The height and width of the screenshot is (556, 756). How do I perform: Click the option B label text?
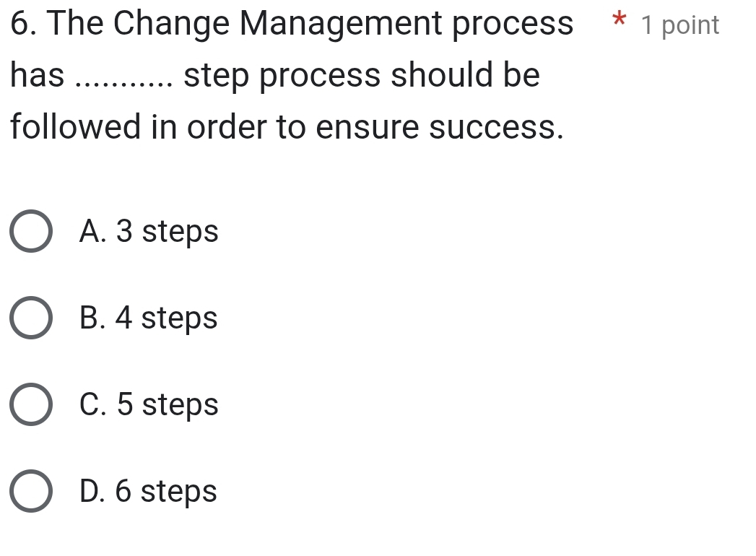[x=148, y=318]
